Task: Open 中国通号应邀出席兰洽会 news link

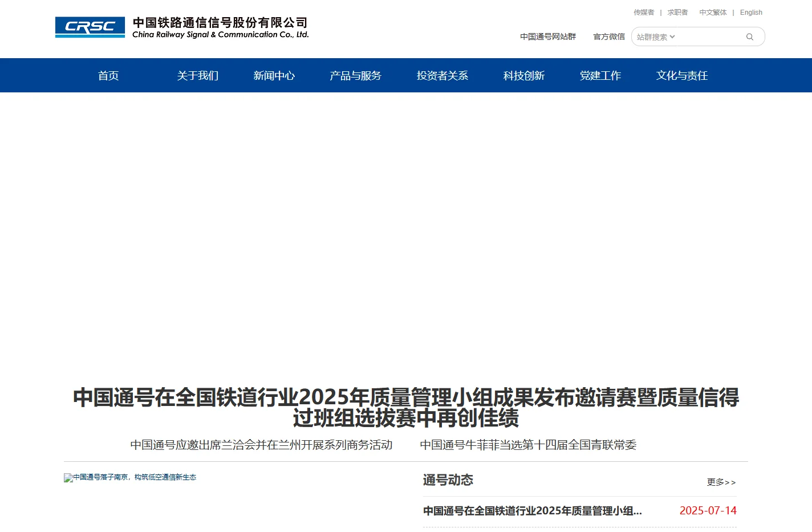Action: point(261,445)
